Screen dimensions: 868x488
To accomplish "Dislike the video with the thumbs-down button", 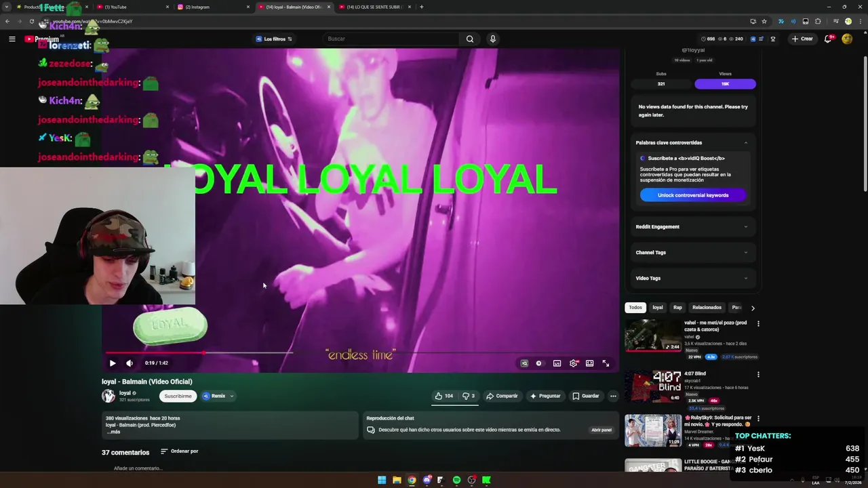I will click(469, 396).
